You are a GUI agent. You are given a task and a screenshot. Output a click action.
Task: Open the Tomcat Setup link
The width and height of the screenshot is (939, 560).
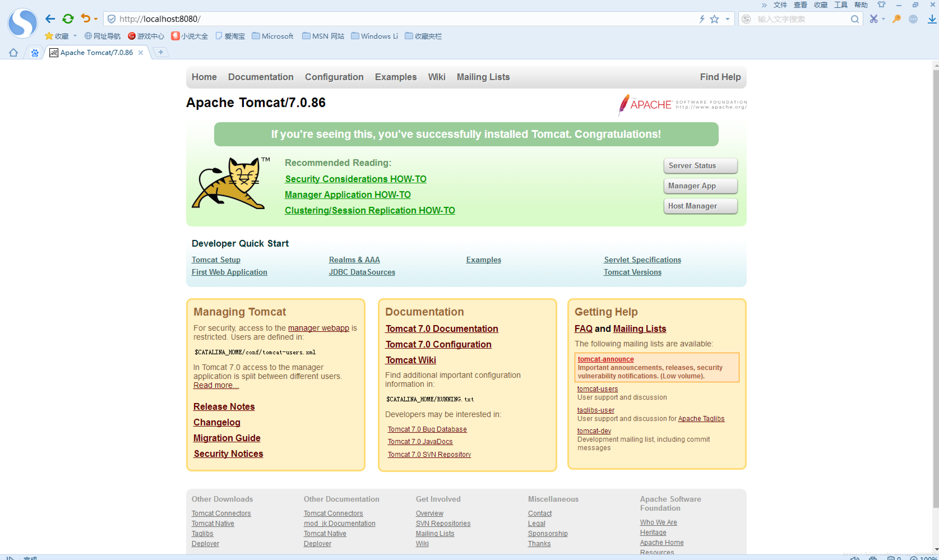[x=216, y=260]
